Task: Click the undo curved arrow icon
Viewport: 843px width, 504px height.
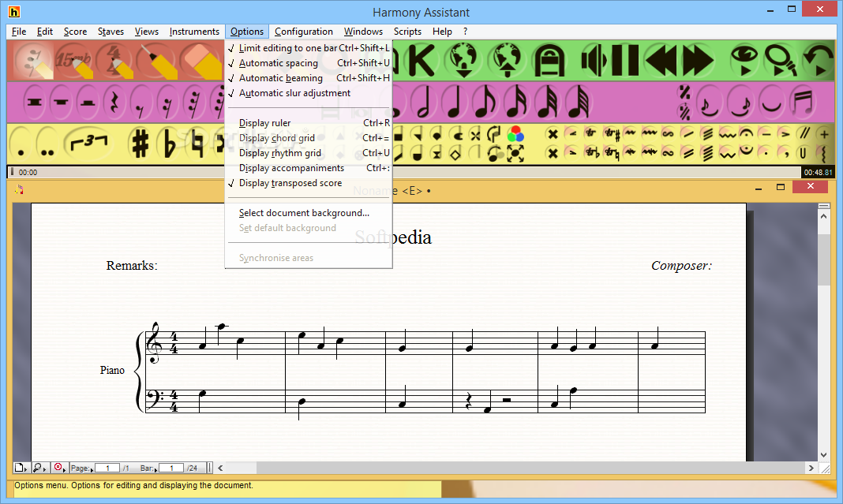Action: click(x=819, y=60)
